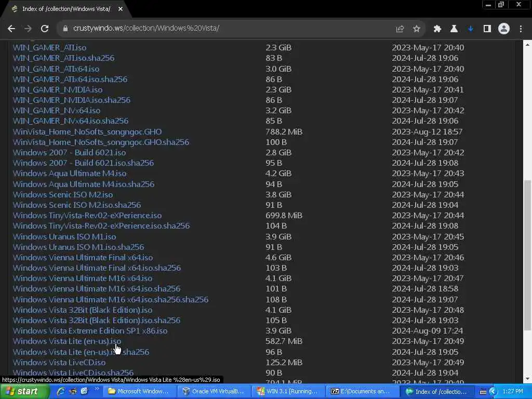
Task: Expand hidden system tray icons
Action: 493,392
